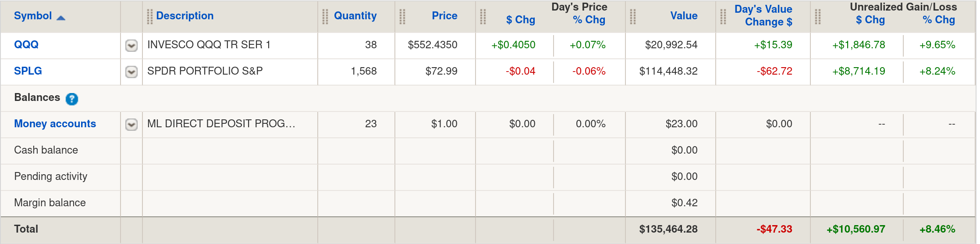
Task: Click the Balances help question mark icon
Action: tap(72, 99)
